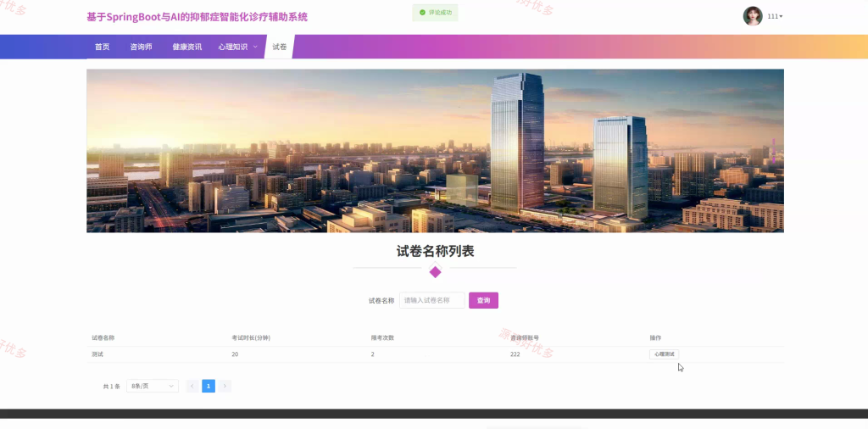Select the 试卷 tab

point(280,47)
